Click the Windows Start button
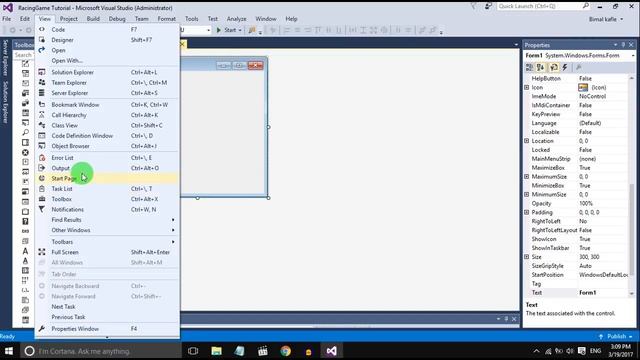The image size is (640, 360). tap(9, 351)
